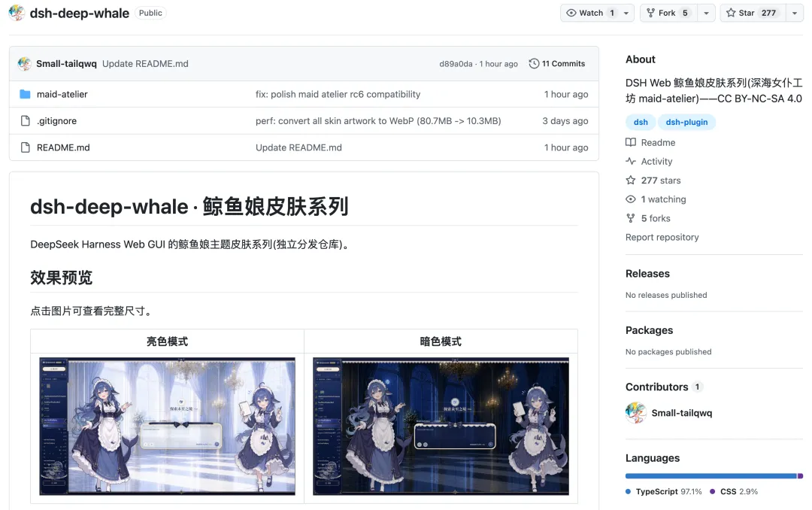Open commit hash d89a0da
This screenshot has width=812, height=510.
pyautogui.click(x=456, y=64)
